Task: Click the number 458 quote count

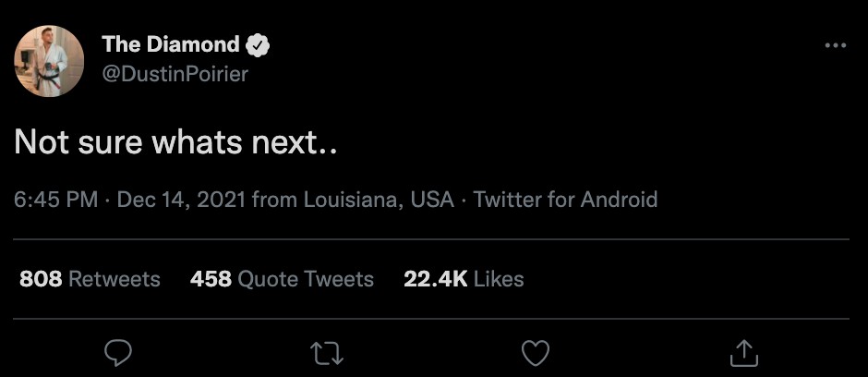Action: tap(211, 279)
